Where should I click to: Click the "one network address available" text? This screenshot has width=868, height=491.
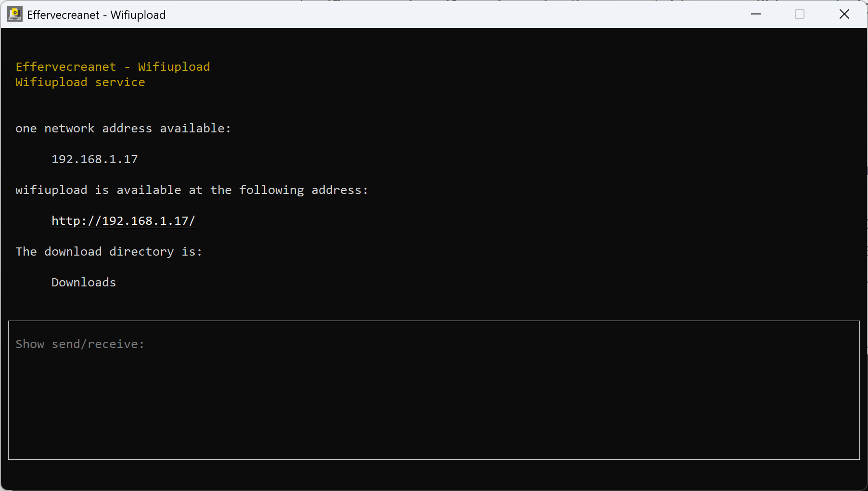123,129
